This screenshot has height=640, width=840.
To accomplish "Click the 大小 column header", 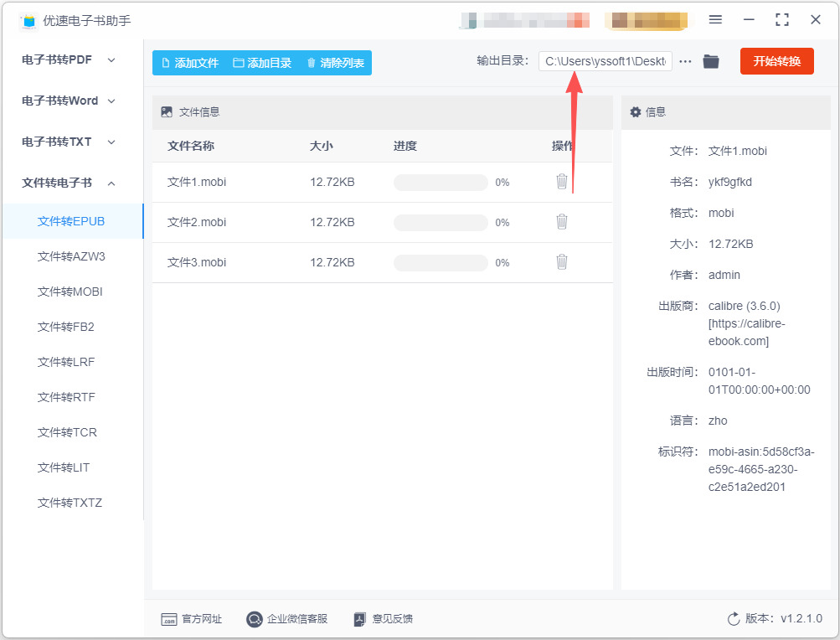I will point(322,146).
